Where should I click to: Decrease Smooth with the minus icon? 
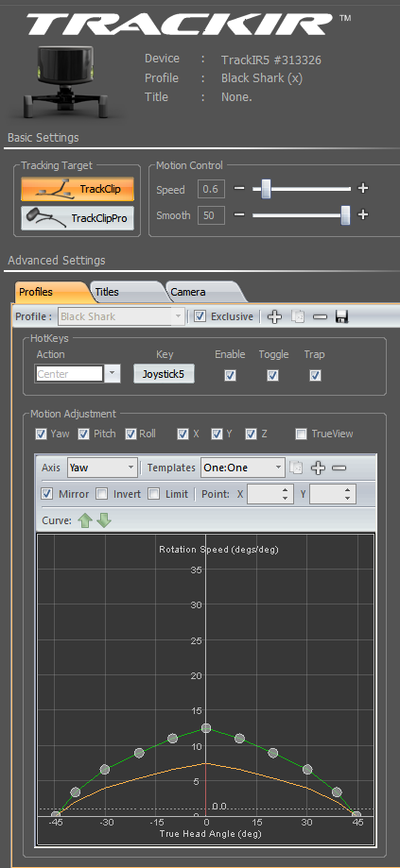[x=239, y=214]
